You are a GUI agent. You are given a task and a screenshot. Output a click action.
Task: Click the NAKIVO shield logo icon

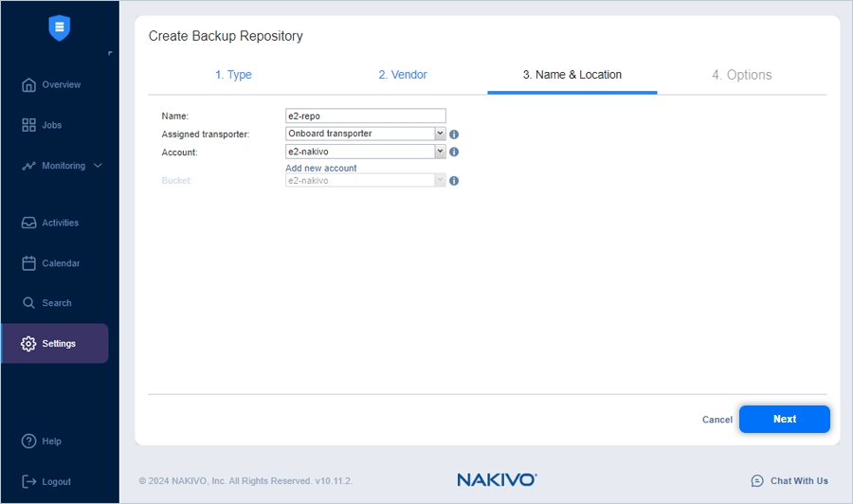[x=60, y=27]
